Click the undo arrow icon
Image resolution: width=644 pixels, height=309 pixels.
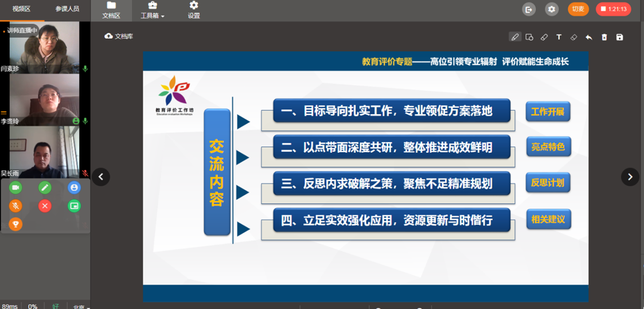click(x=589, y=37)
